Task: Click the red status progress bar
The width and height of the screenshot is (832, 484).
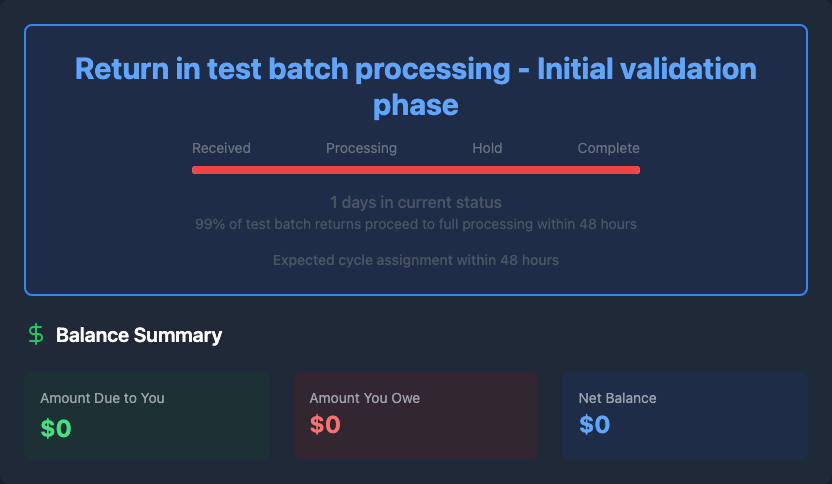Action: pos(416,170)
